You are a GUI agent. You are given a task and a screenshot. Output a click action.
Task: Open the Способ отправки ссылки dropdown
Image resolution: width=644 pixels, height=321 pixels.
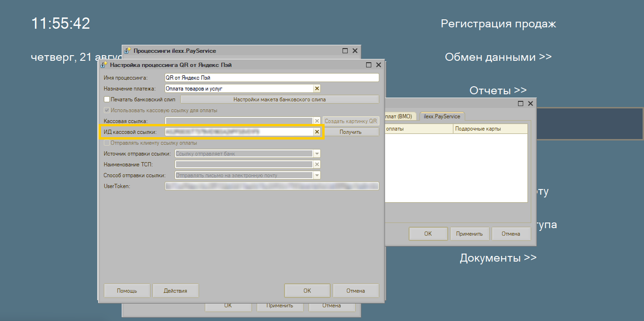pos(317,175)
